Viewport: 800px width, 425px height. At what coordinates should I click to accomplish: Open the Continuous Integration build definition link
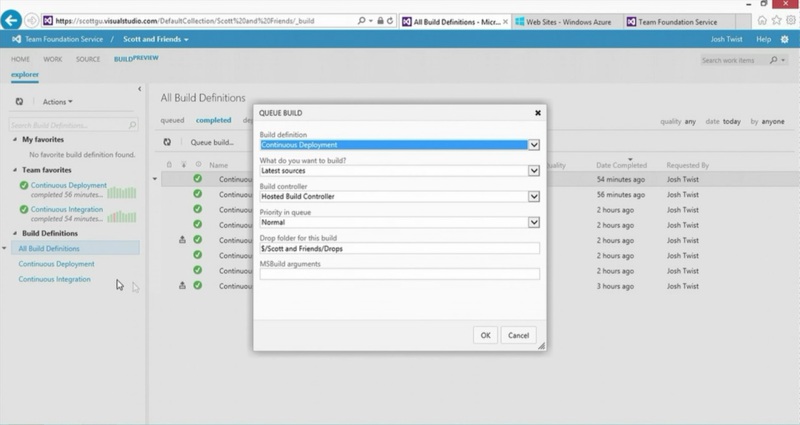(55, 279)
